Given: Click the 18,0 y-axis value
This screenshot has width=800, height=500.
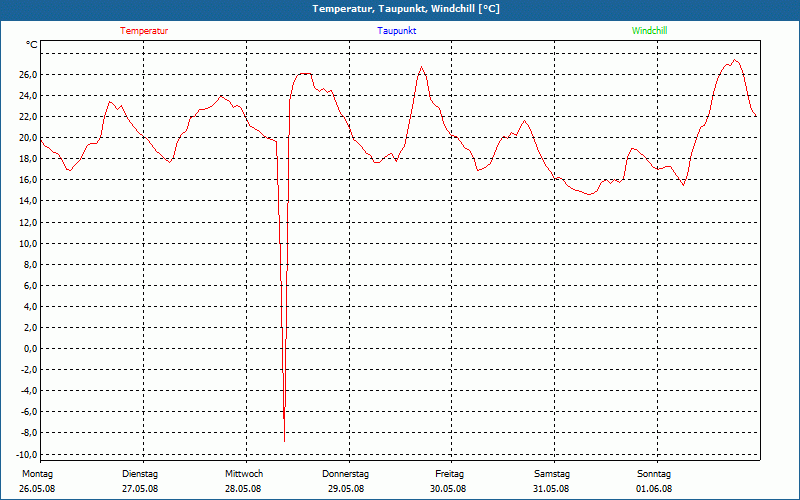Looking at the screenshot, I should [x=29, y=159].
